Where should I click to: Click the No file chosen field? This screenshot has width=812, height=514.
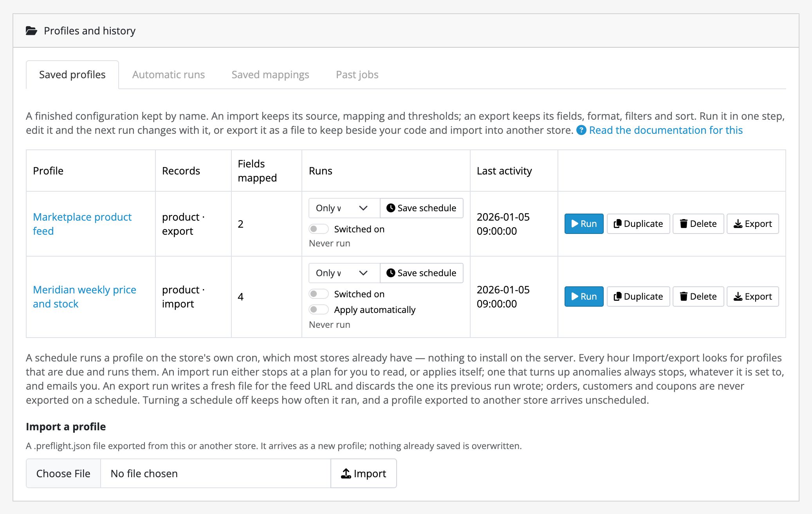[216, 473]
